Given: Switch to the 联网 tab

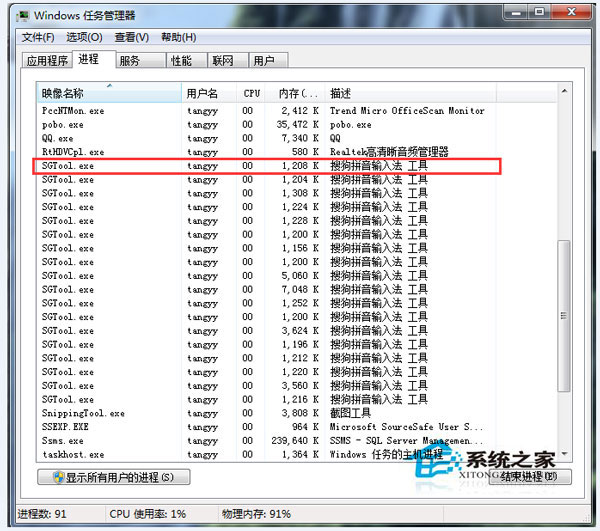Looking at the screenshot, I should coord(228,60).
